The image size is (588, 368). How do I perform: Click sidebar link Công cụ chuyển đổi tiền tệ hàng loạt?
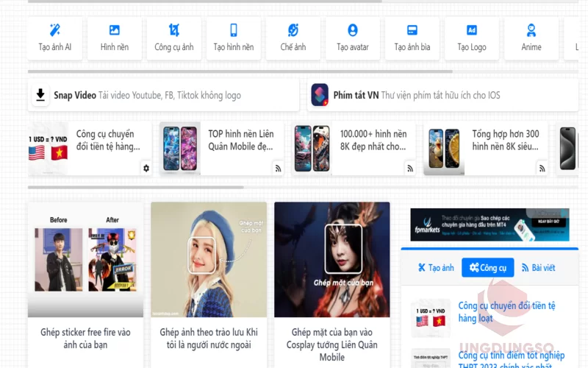tap(506, 312)
